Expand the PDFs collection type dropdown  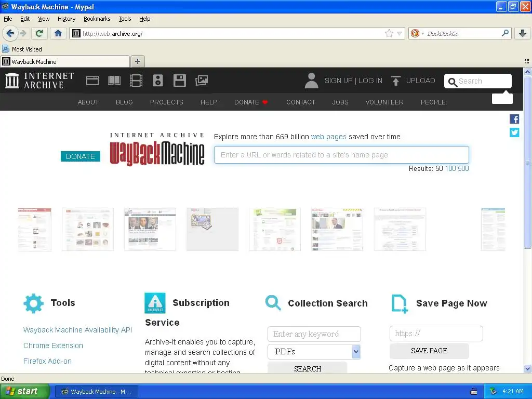coord(356,352)
